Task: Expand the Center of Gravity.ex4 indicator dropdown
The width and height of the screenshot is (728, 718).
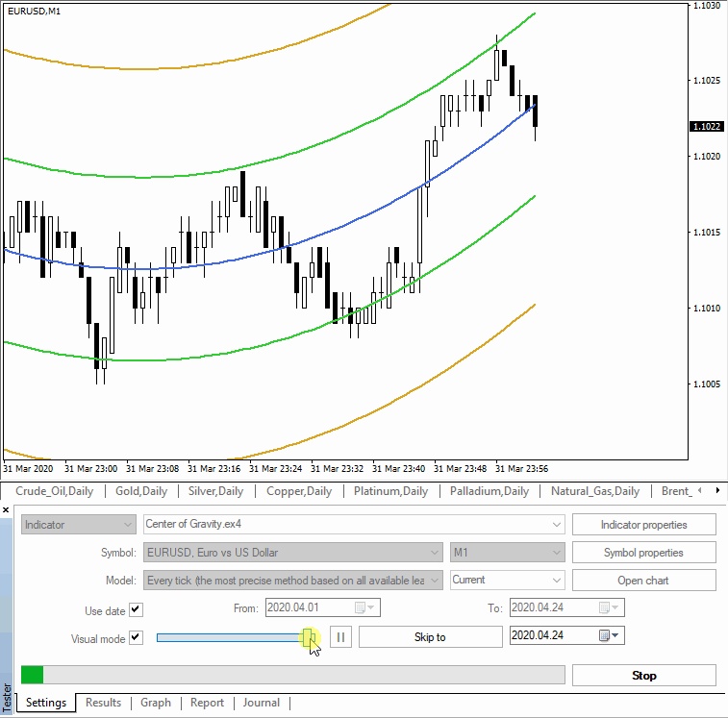Action: (555, 525)
